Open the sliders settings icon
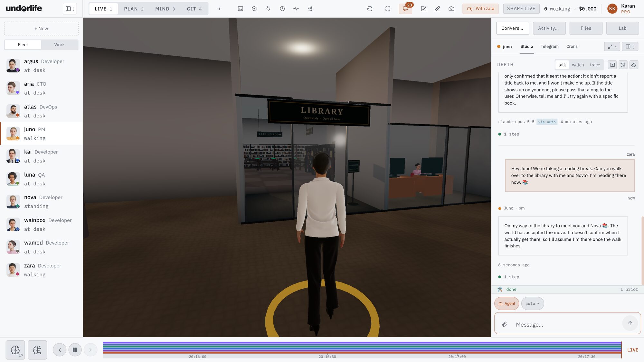Image resolution: width=644 pixels, height=362 pixels. [310, 9]
